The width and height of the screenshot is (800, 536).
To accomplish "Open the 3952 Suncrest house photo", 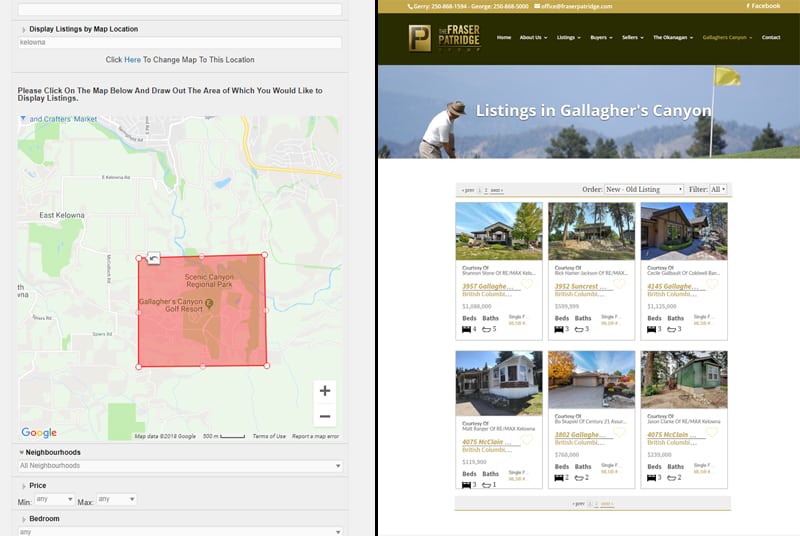I will tap(591, 231).
